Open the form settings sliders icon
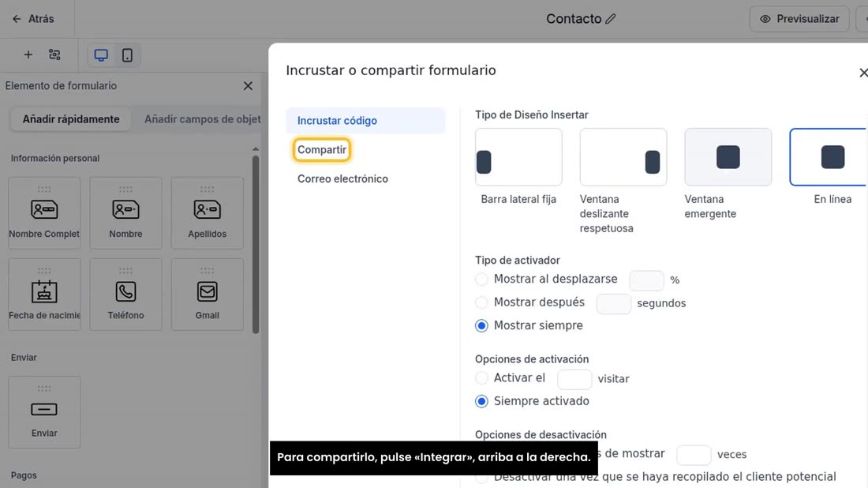 pos(54,54)
